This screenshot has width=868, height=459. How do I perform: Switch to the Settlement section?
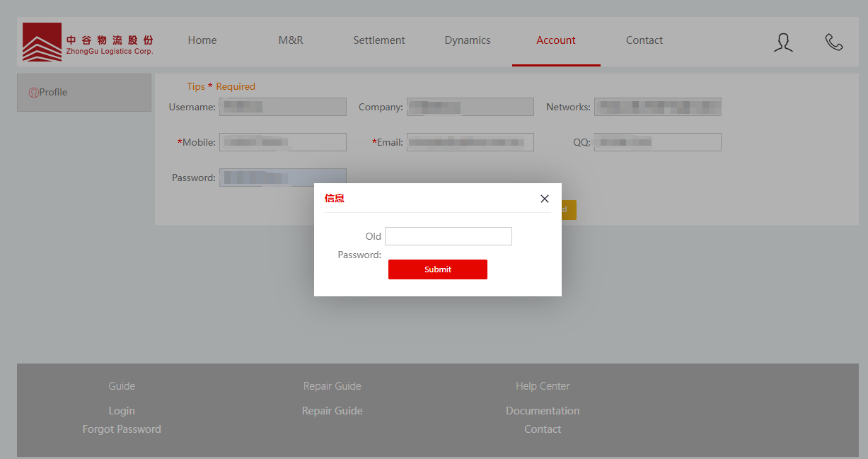click(379, 40)
